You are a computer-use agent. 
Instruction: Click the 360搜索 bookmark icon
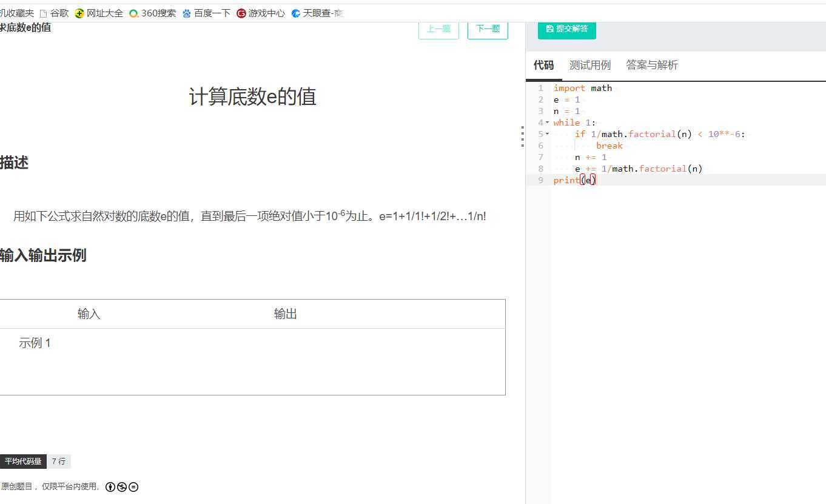click(x=133, y=13)
